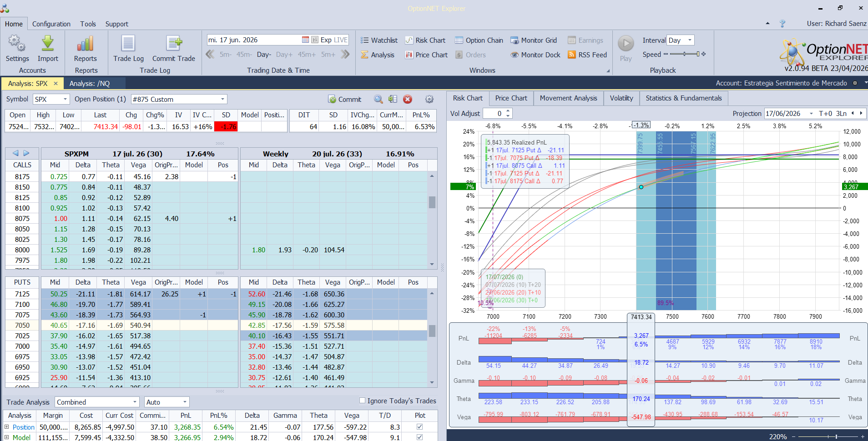Open the Monitor Dock window
The image size is (868, 441).
535,55
